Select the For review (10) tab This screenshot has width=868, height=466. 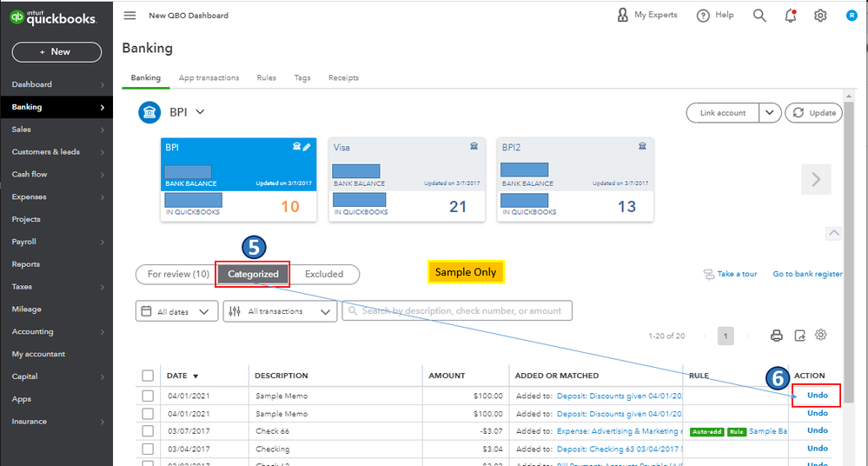point(178,274)
